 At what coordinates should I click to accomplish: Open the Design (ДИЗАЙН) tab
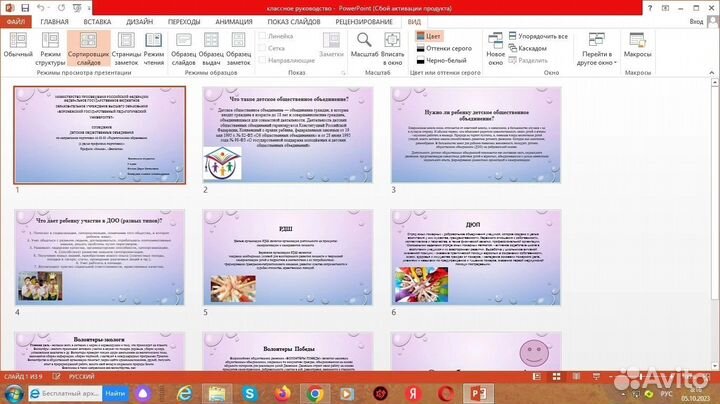[x=140, y=22]
